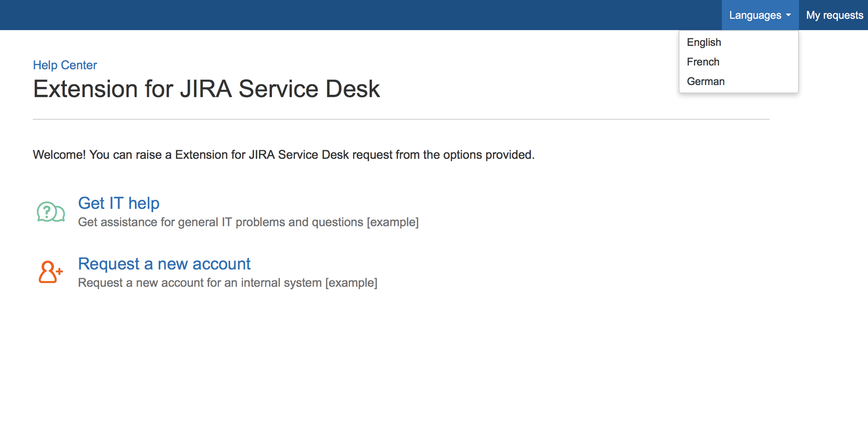Open the Request a new account form
The image size is (868, 425).
click(x=164, y=263)
